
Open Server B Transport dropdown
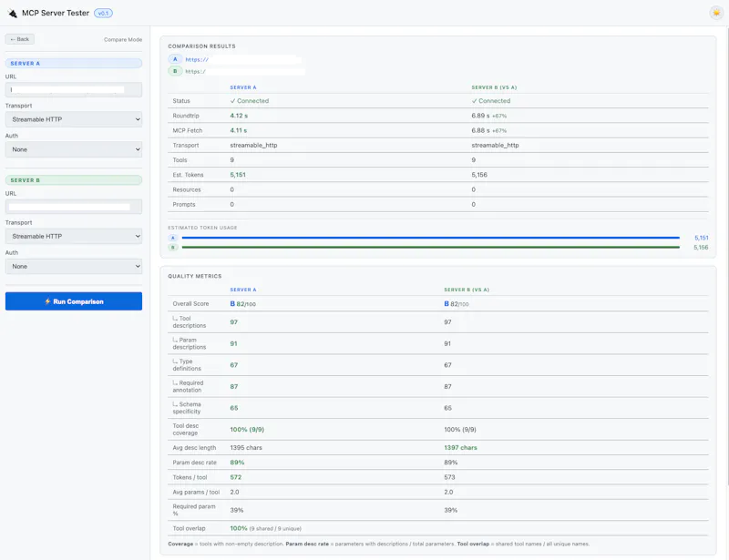pos(74,236)
